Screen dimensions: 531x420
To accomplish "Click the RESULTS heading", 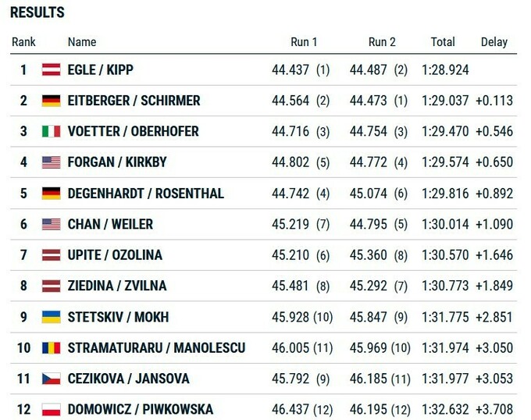I will (37, 13).
